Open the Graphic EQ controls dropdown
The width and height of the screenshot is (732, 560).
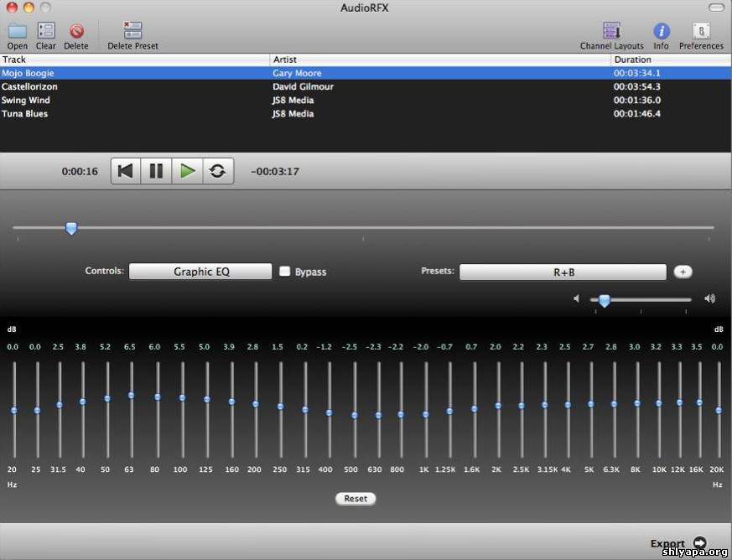pos(200,272)
